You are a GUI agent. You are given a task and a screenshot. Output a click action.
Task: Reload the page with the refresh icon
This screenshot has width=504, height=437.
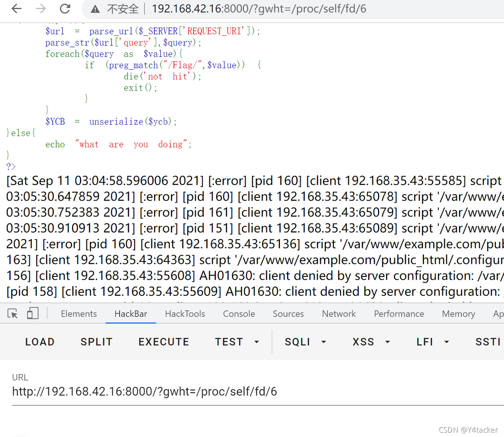[x=65, y=8]
